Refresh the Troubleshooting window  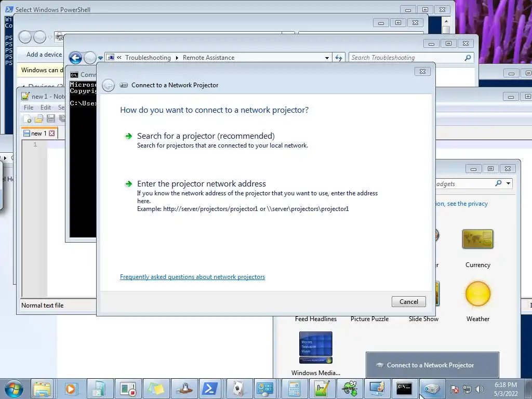pyautogui.click(x=339, y=58)
